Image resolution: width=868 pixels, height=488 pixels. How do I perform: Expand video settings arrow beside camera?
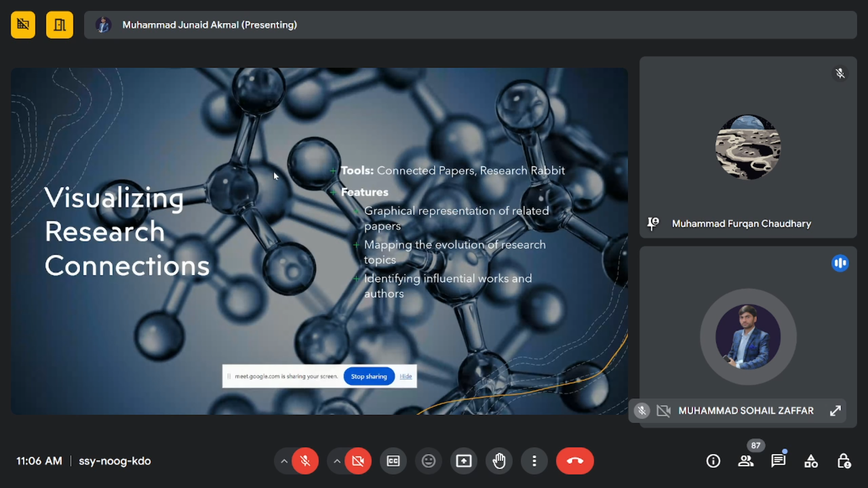pyautogui.click(x=337, y=461)
